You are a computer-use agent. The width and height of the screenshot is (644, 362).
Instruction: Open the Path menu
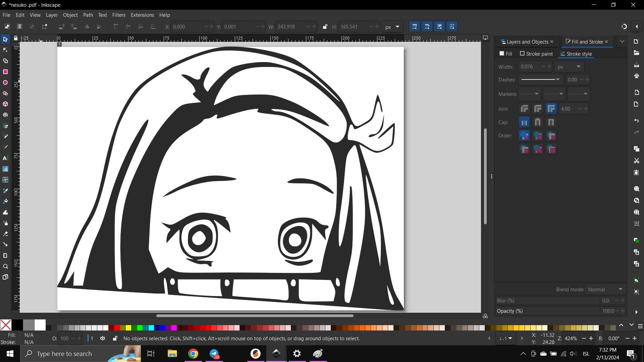[x=88, y=15]
